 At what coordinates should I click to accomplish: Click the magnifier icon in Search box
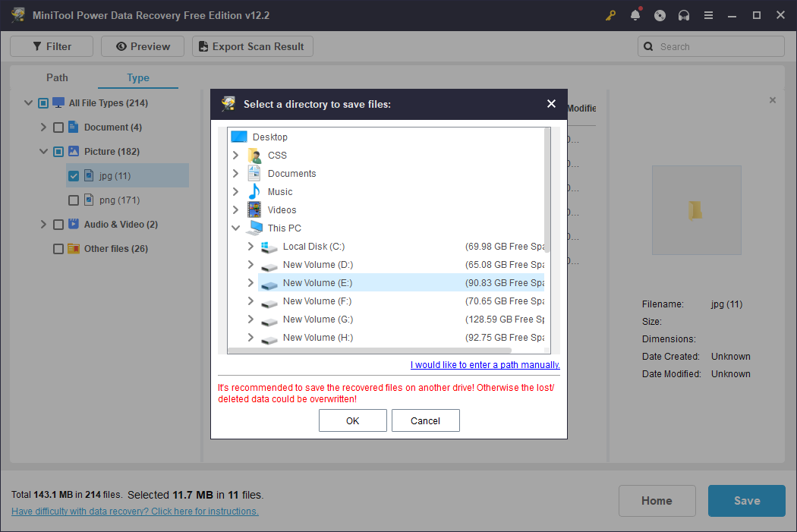click(648, 46)
